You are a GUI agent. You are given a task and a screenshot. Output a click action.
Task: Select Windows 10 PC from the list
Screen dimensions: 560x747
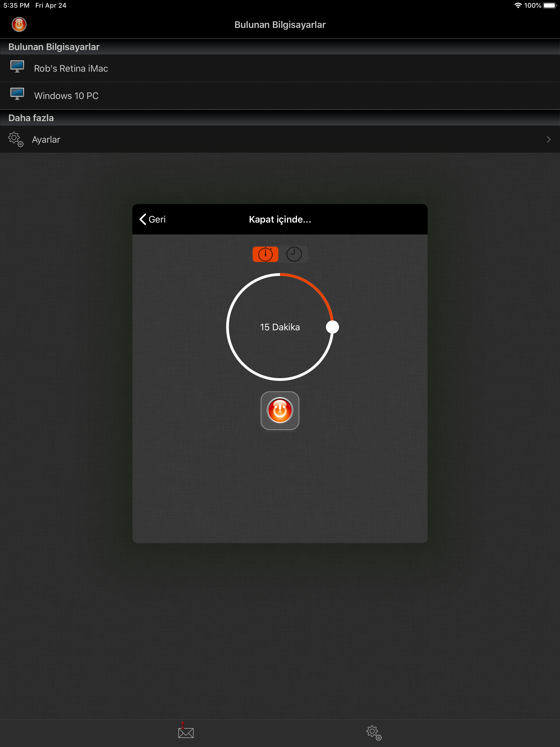66,96
